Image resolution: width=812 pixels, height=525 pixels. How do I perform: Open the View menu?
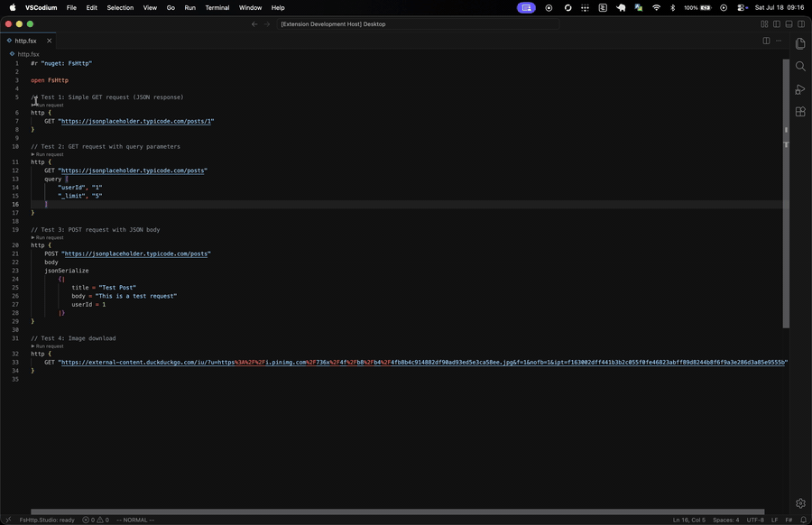coord(150,8)
